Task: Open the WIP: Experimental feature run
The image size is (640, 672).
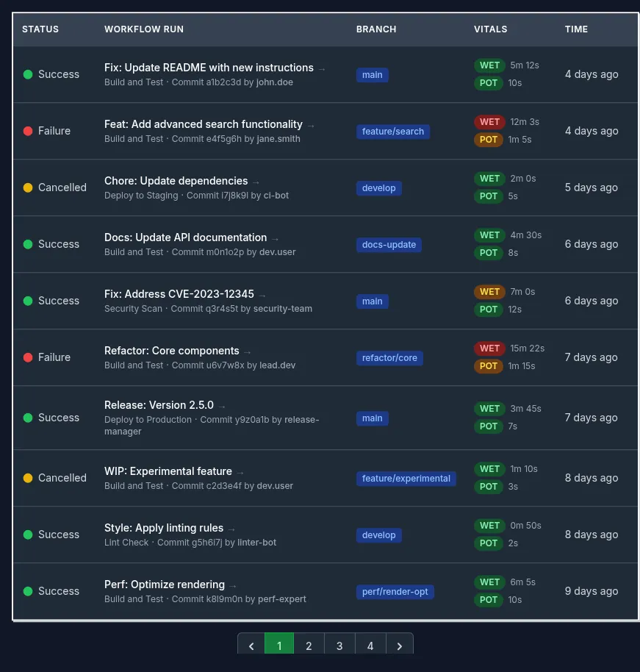Action: click(168, 471)
